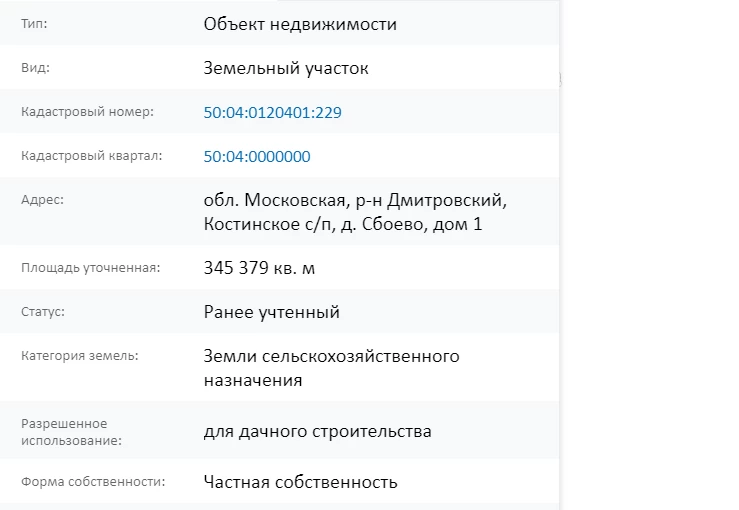Click the 'Разрешенное использование:' label
Image resolution: width=739 pixels, height=510 pixels.
click(64, 431)
